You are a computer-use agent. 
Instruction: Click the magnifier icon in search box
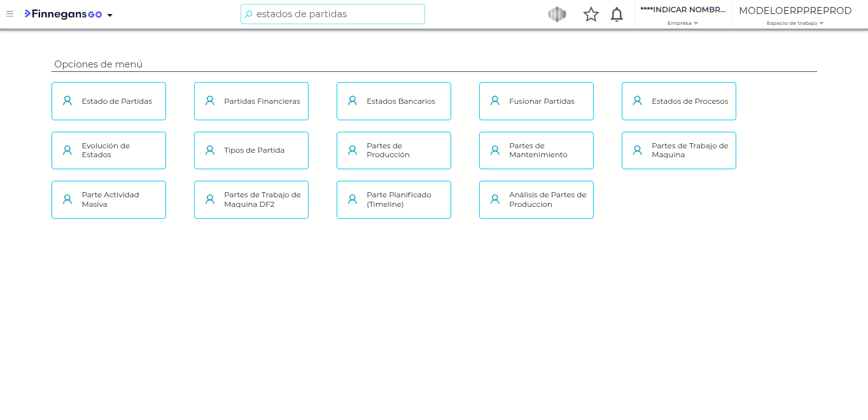click(249, 14)
